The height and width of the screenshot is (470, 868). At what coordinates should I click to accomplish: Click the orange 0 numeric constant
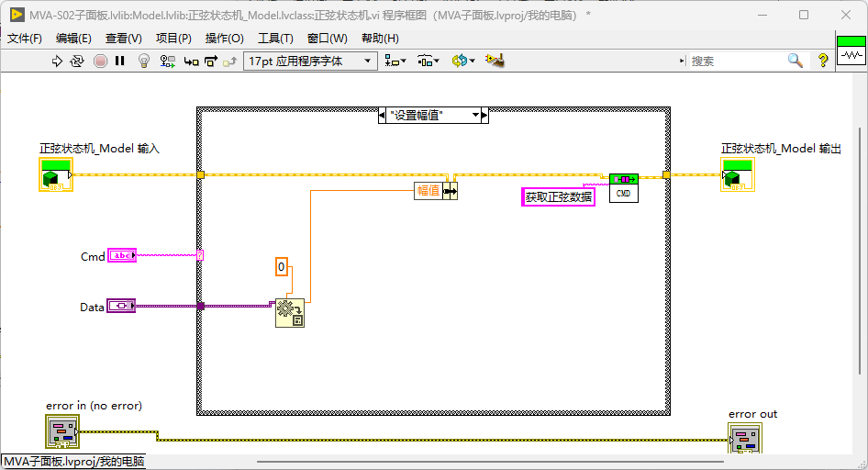[281, 267]
